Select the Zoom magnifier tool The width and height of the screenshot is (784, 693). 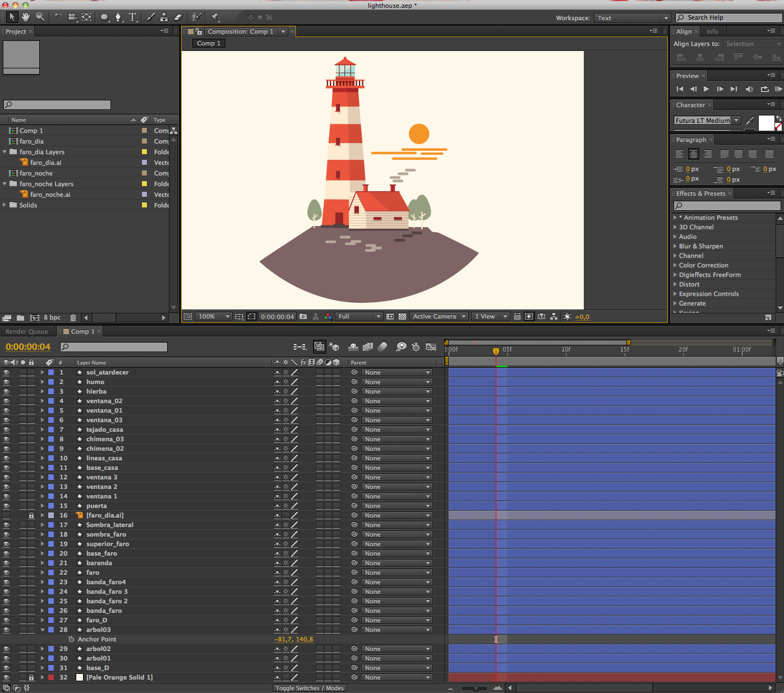click(x=40, y=17)
